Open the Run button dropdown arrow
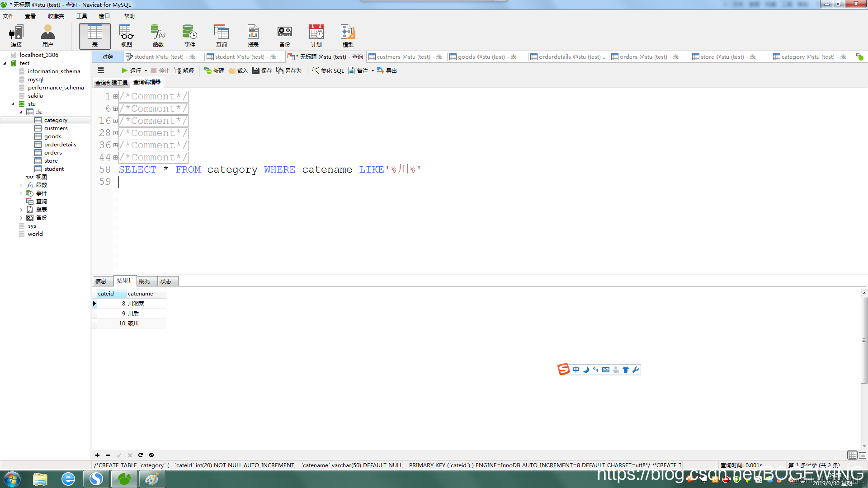868x488 pixels. click(x=146, y=70)
